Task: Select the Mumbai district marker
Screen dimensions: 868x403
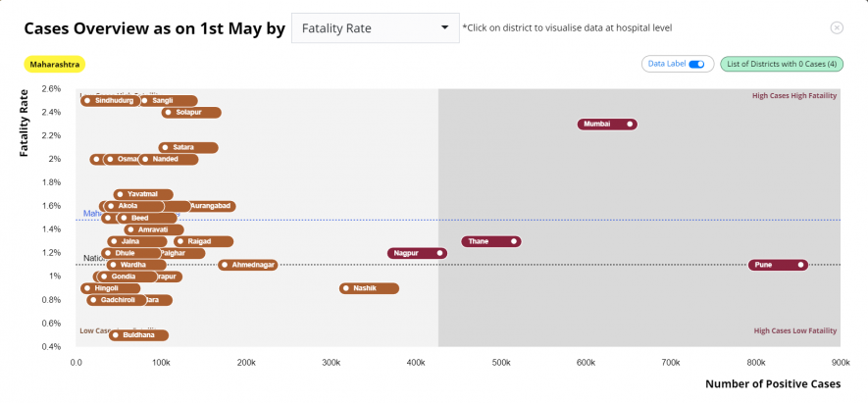Action: 631,124
